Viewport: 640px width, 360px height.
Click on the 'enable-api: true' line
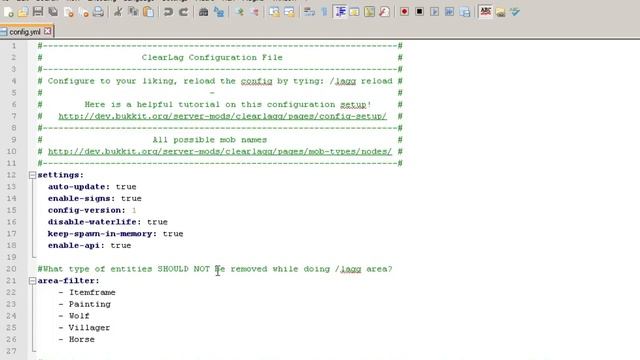click(x=89, y=245)
